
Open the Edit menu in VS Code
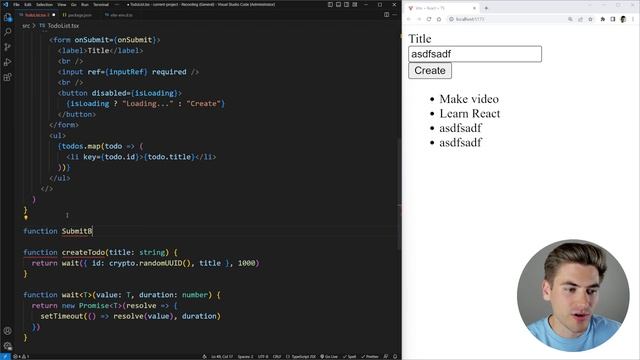tap(28, 4)
